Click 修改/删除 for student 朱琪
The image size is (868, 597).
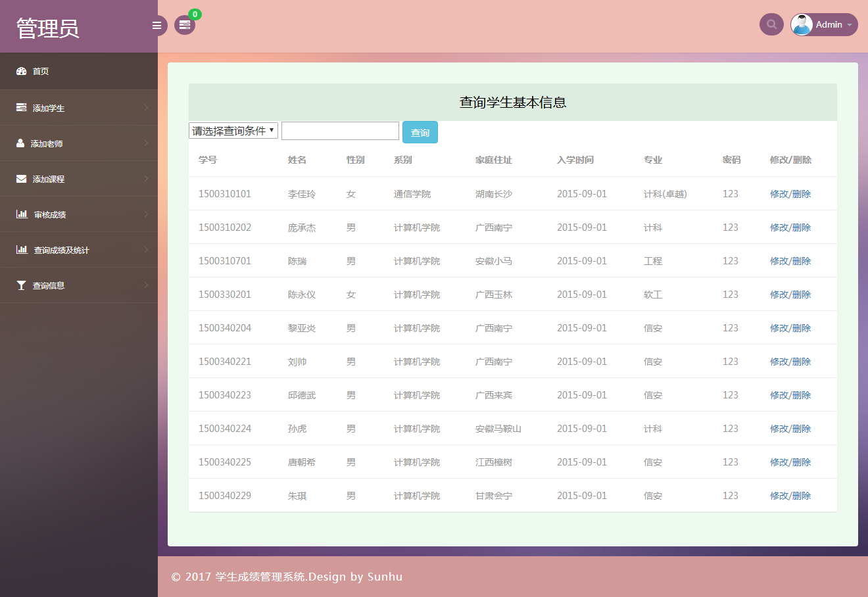point(790,496)
